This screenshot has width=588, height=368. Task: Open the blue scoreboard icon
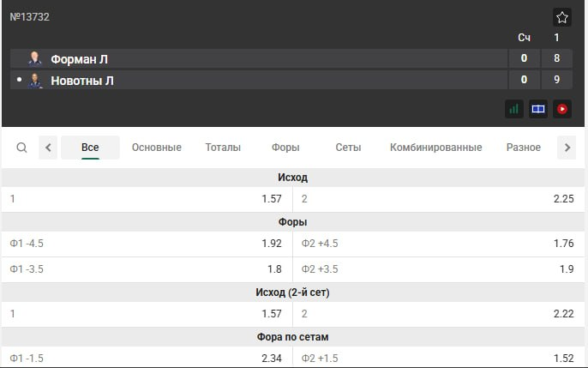coord(538,109)
